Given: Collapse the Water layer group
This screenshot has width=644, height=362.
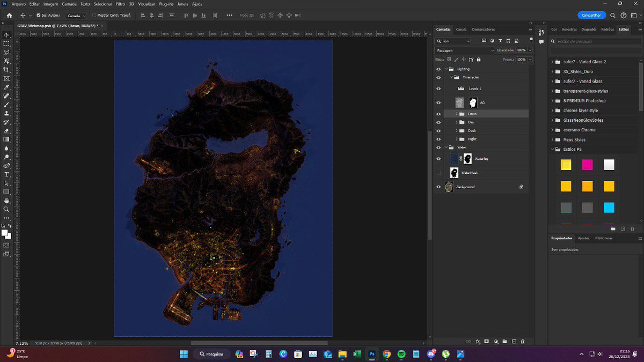Looking at the screenshot, I should [445, 147].
